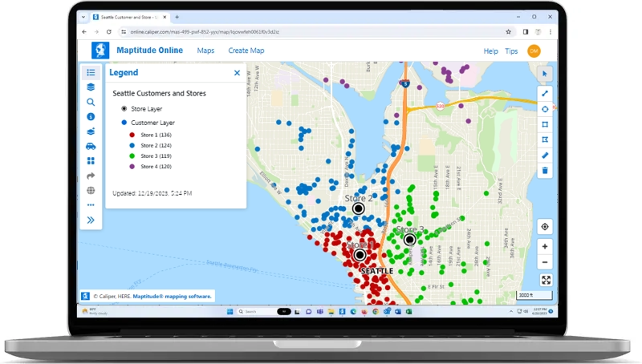Close the Legend panel

pyautogui.click(x=237, y=73)
